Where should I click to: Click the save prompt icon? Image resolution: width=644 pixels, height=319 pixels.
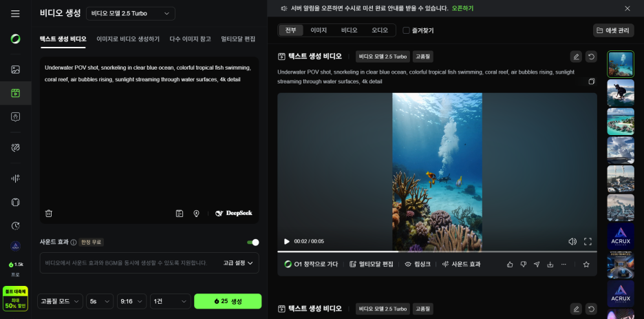tap(180, 214)
